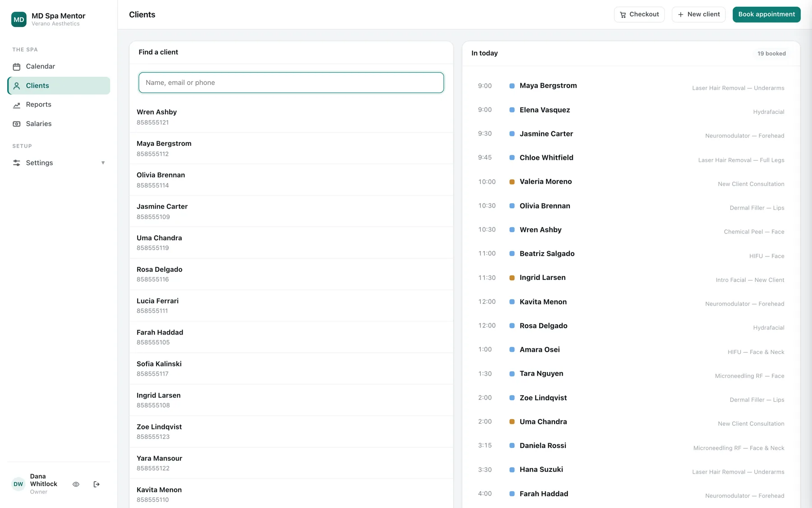Open Wren Ashby in client list
812x508 pixels.
(291, 117)
